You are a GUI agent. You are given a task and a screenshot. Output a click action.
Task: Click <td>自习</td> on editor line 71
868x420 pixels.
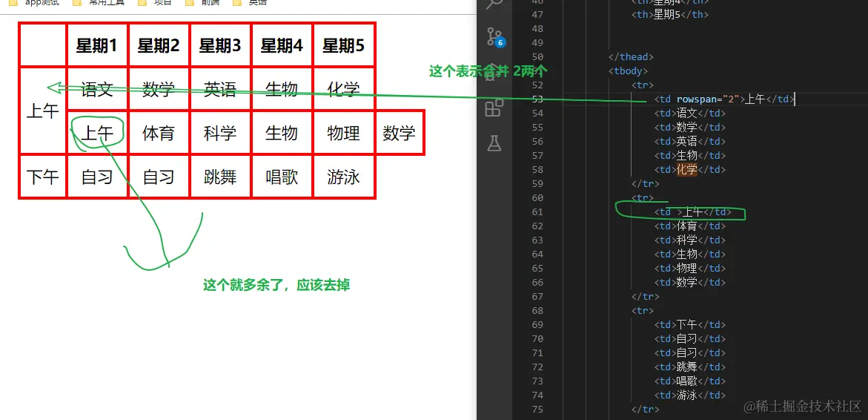click(690, 353)
